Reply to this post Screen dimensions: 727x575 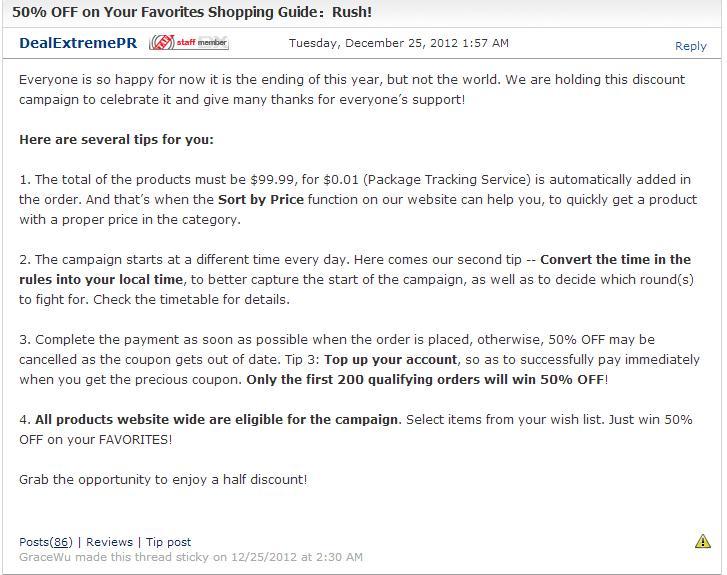click(x=690, y=46)
